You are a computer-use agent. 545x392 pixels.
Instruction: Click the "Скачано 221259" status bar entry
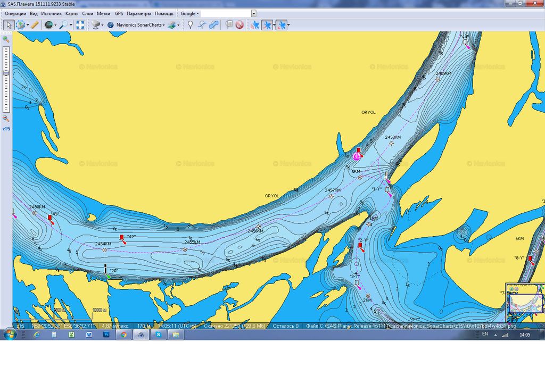point(235,326)
